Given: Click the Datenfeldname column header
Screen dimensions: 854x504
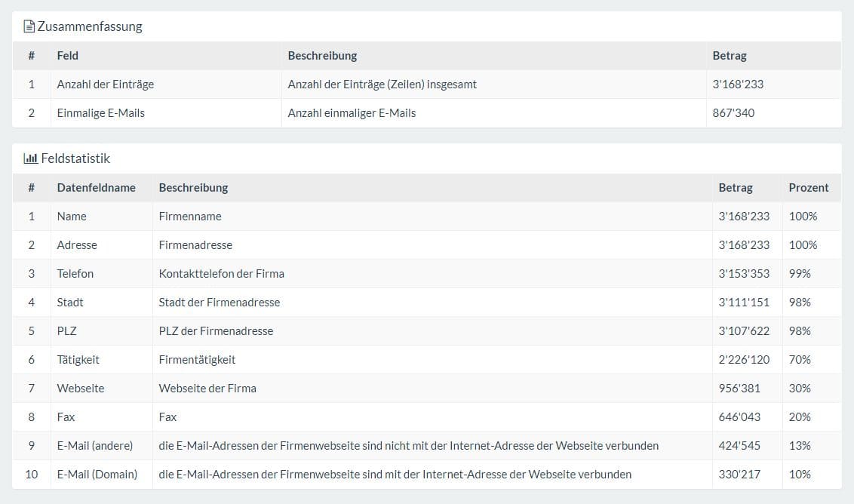Looking at the screenshot, I should [x=96, y=187].
